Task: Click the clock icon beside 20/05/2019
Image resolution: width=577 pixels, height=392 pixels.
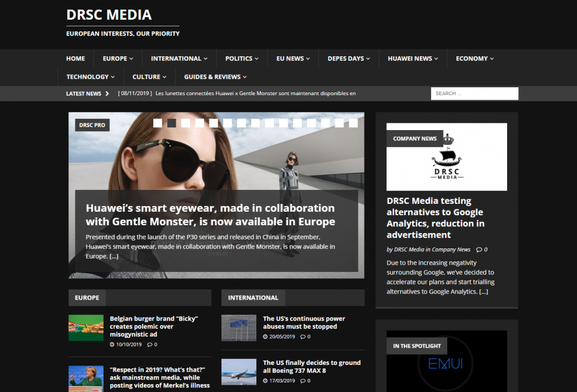Action: click(x=265, y=337)
